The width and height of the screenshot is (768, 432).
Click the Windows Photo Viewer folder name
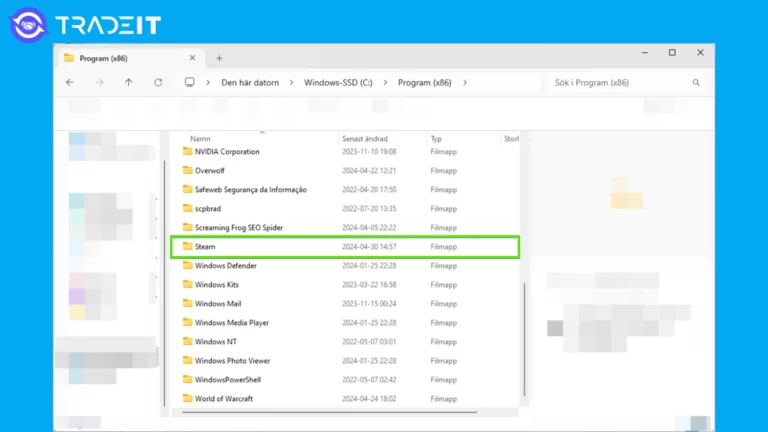233,360
